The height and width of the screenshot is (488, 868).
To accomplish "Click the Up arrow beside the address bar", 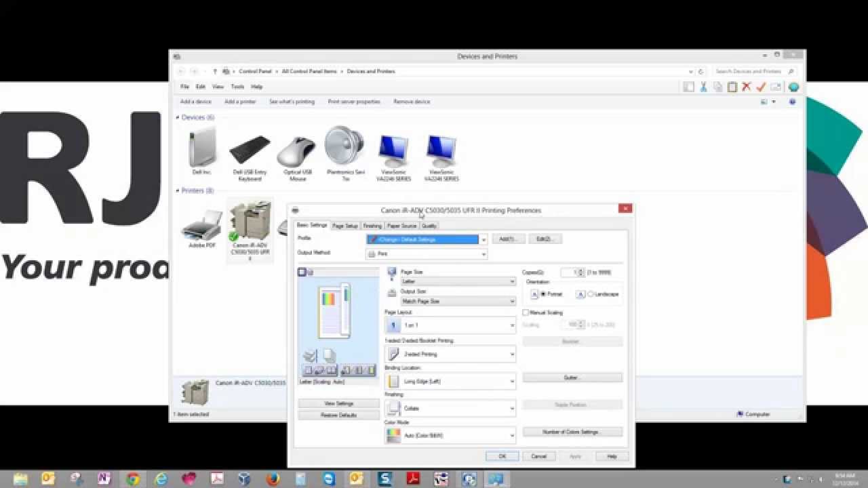I will (x=215, y=71).
